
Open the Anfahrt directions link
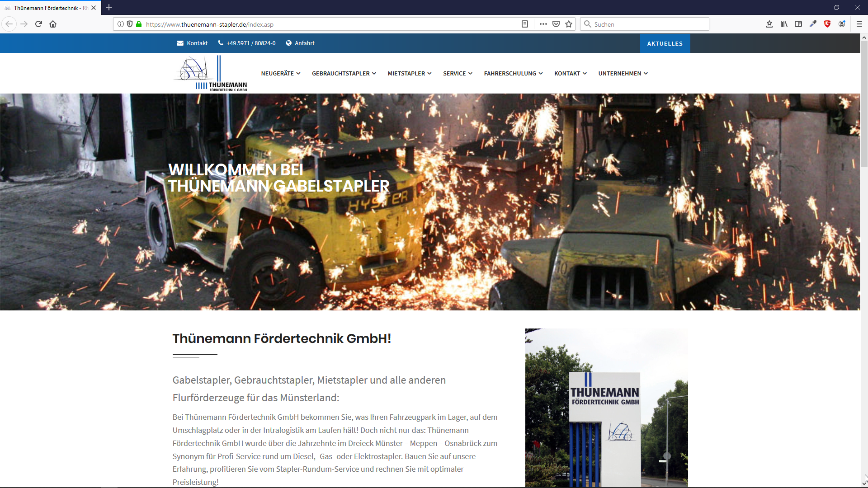tap(300, 43)
